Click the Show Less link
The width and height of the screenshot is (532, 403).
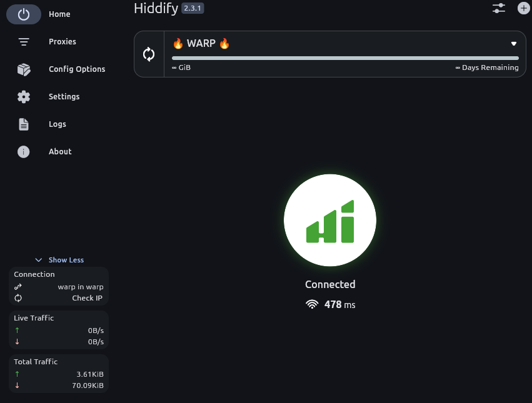[66, 260]
